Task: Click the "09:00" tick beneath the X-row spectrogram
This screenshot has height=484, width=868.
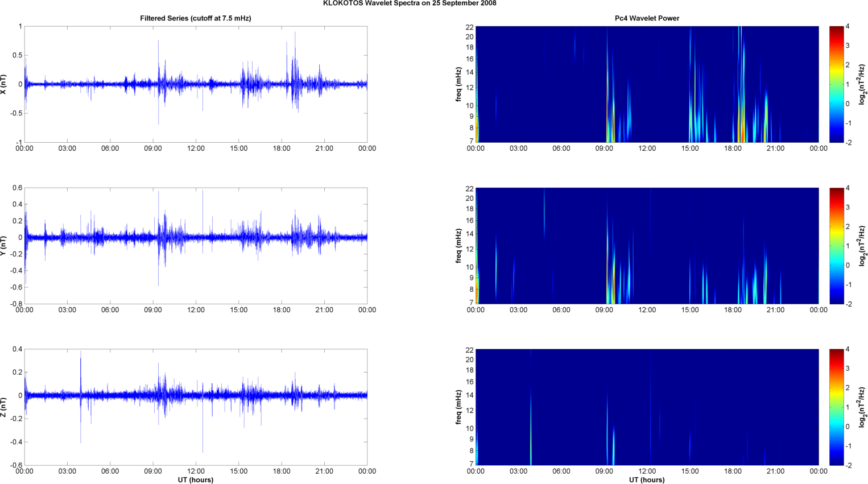Action: click(x=604, y=148)
